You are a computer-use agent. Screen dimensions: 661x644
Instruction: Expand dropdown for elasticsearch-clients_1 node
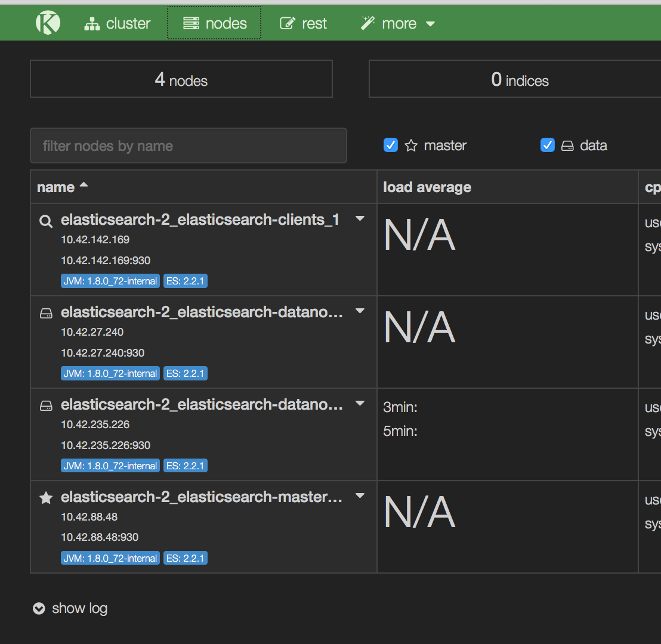(360, 219)
